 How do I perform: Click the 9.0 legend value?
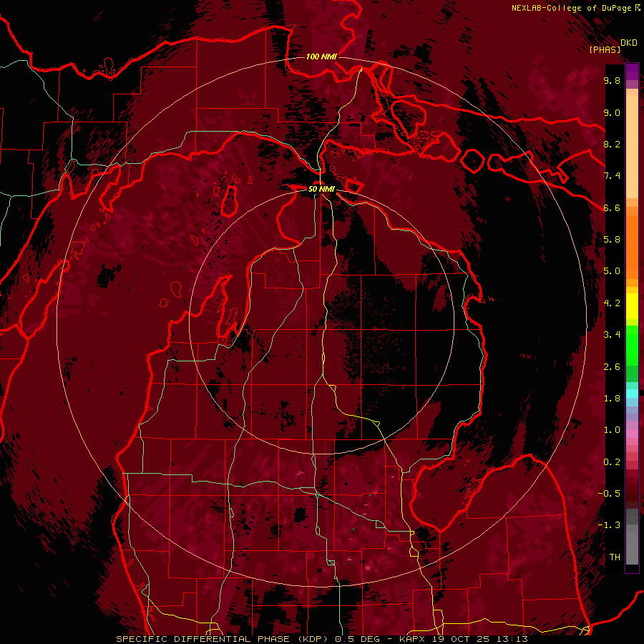[x=612, y=112]
